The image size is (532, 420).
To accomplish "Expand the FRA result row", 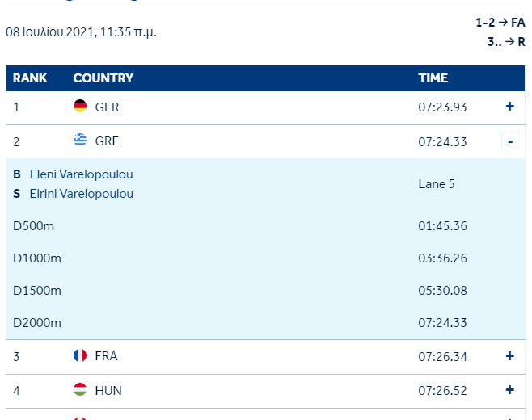I will [509, 355].
